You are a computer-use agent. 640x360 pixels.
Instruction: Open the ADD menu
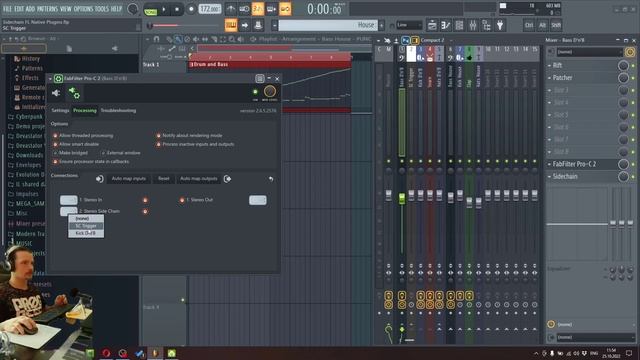coord(30,9)
